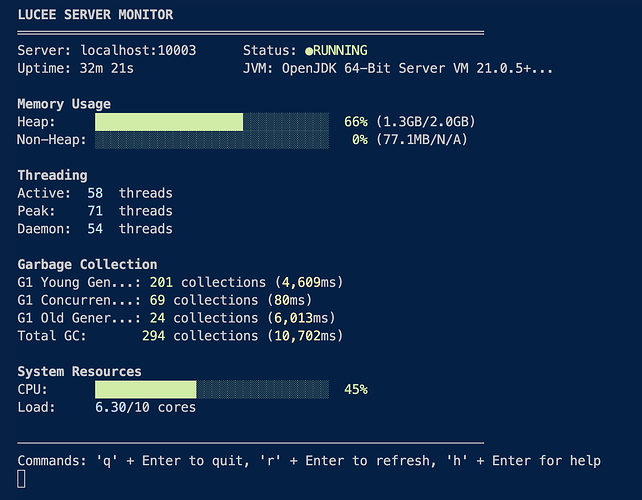This screenshot has height=500, width=642.
Task: Click the Memory Usage section heading
Action: point(64,104)
